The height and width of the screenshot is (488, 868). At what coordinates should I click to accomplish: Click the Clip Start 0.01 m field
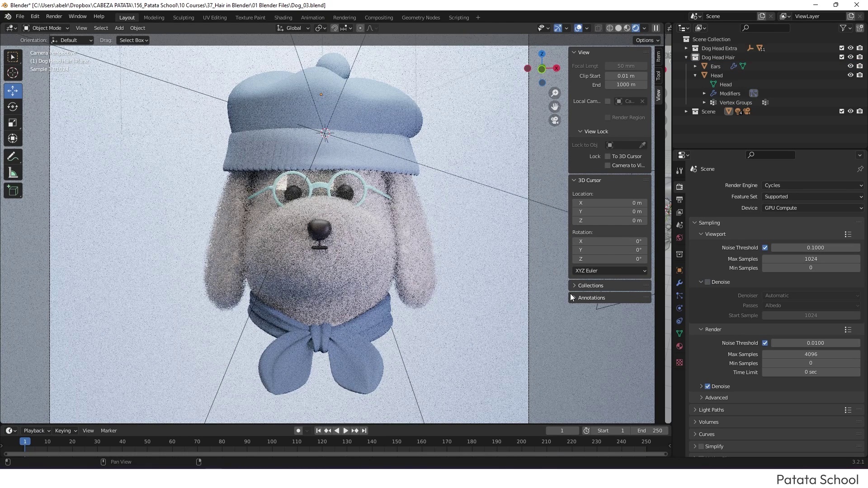point(626,76)
